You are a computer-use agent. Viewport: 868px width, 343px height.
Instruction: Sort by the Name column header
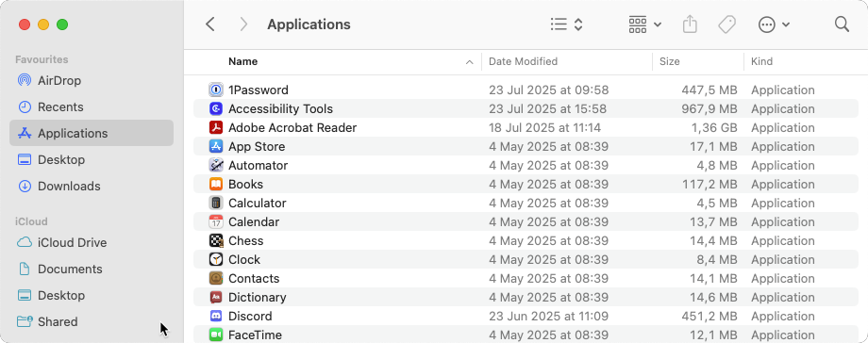[243, 61]
